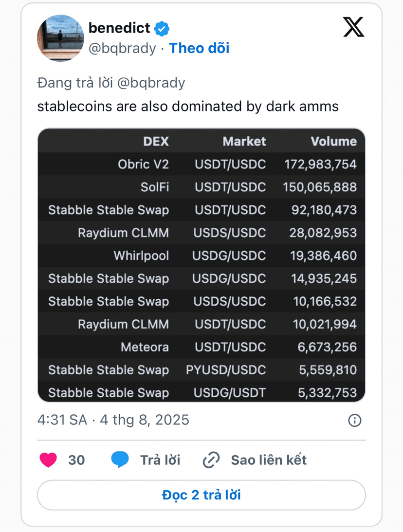Open the DEX volume table image
This screenshot has height=532, width=403.
(201, 265)
